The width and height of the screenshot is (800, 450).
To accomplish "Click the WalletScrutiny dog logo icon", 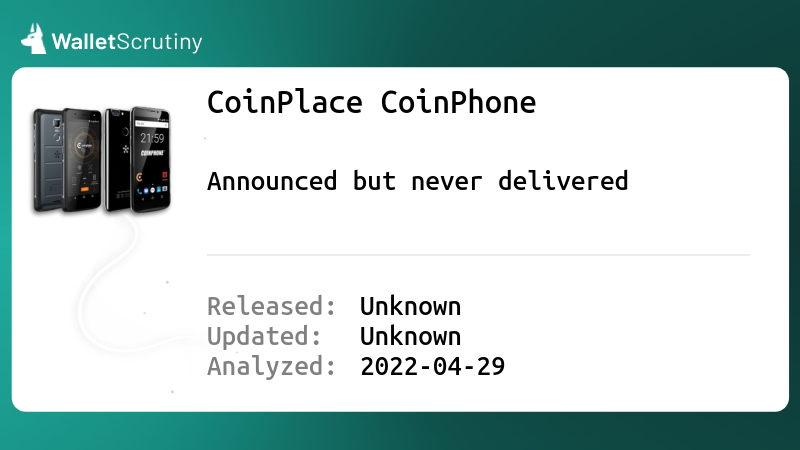I will (34, 39).
